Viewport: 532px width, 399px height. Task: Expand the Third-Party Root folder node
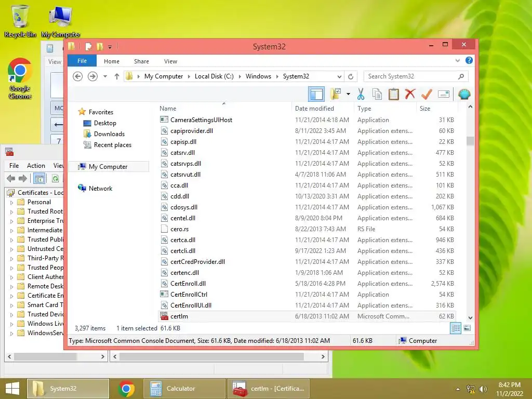point(12,259)
